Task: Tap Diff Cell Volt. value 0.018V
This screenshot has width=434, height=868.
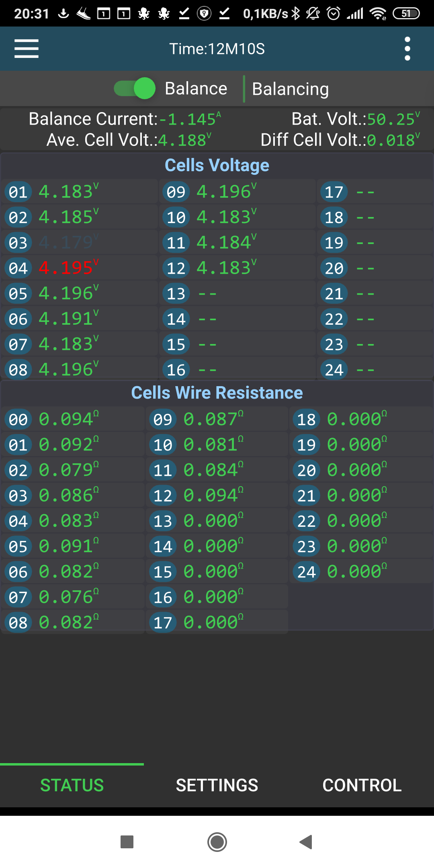Action: (393, 140)
